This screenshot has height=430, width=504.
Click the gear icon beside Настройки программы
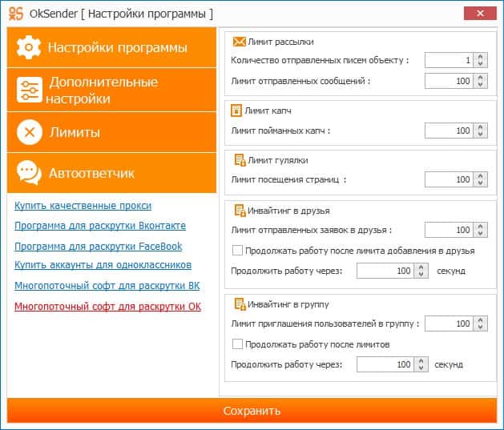[29, 47]
